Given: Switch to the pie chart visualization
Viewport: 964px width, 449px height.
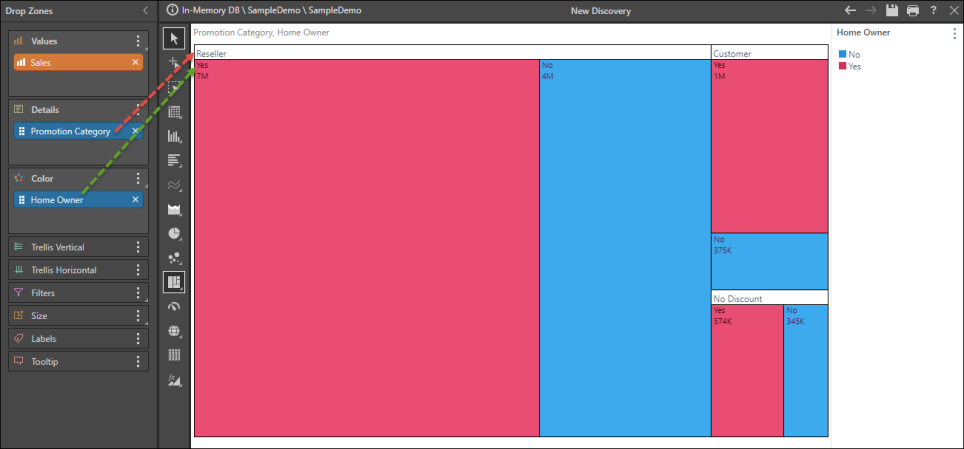Looking at the screenshot, I should (x=175, y=233).
